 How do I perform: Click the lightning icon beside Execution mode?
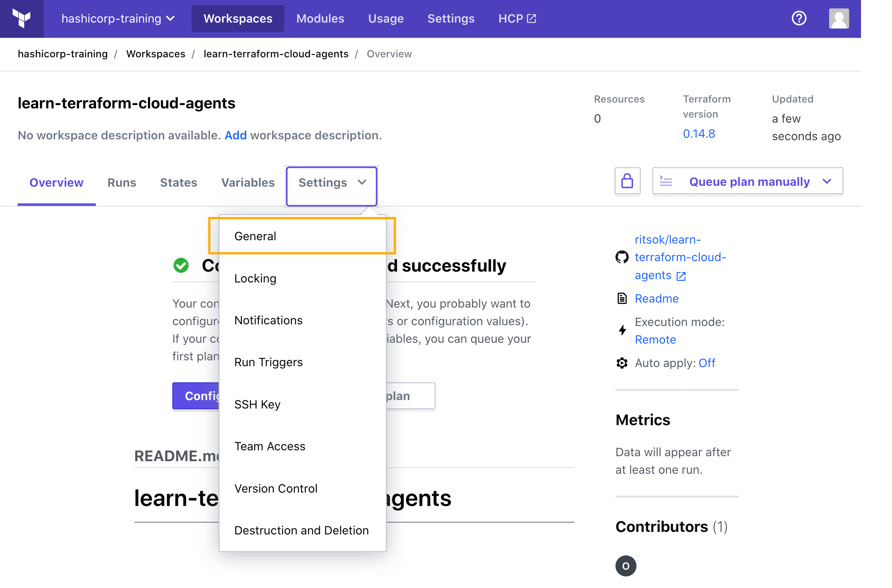pos(621,330)
